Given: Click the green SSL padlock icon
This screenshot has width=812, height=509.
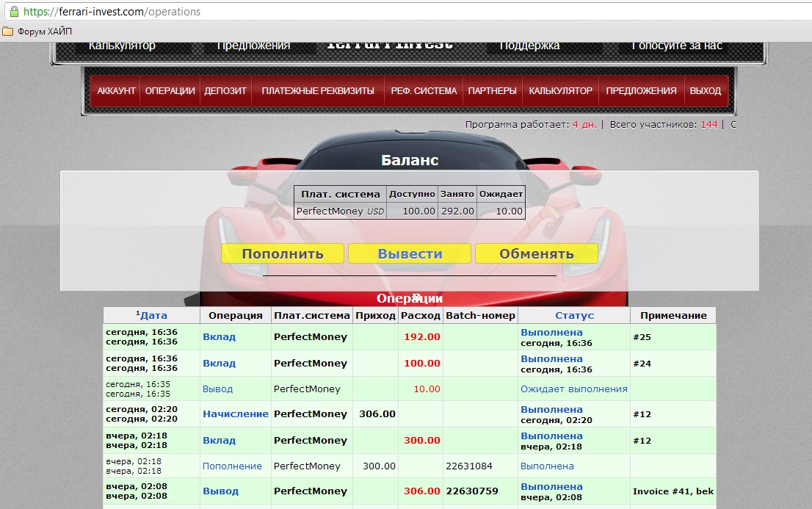Looking at the screenshot, I should click(14, 12).
